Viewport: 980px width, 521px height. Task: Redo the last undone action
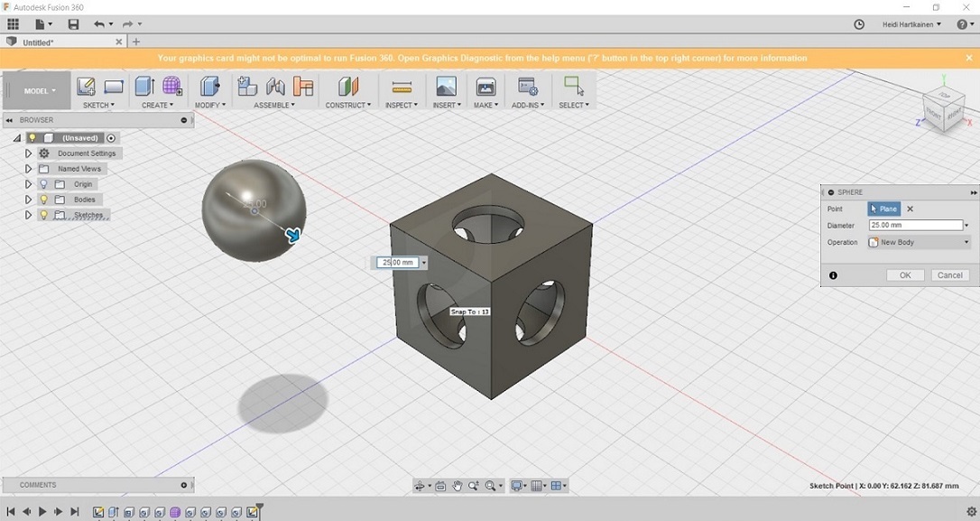click(x=127, y=24)
